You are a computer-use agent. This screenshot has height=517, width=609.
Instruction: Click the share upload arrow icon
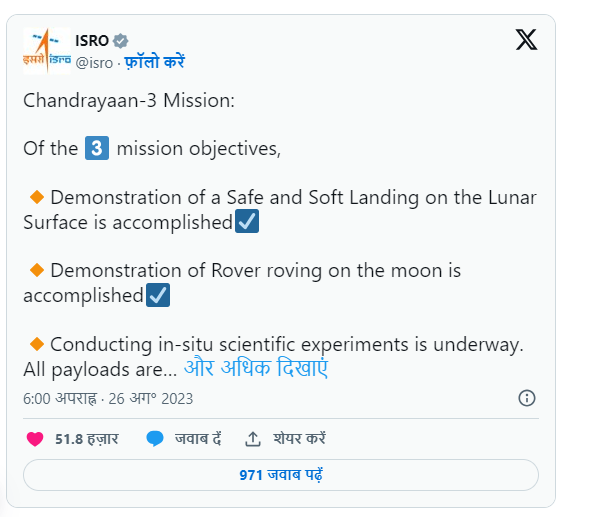tap(253, 439)
